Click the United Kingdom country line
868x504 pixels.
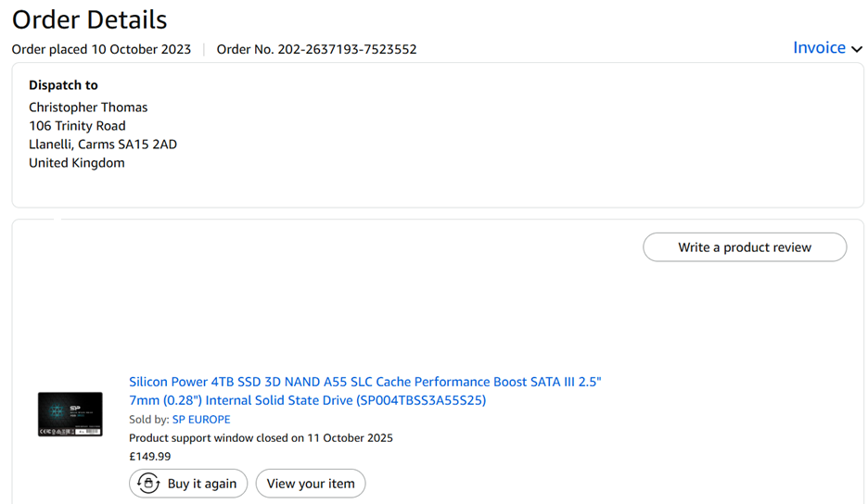(76, 163)
